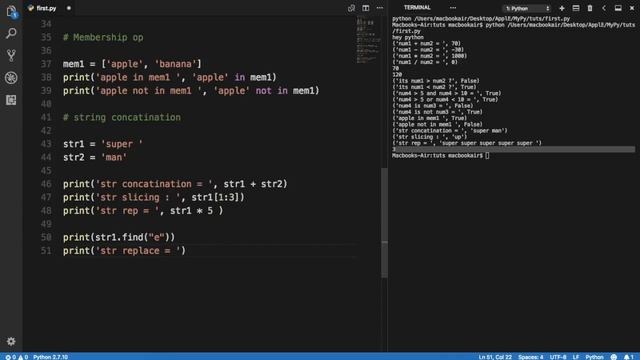Click the open changes icon in editor toolbar

coord(351,8)
